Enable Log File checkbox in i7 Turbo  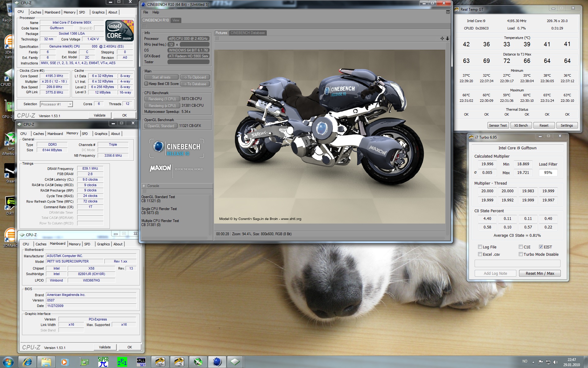(480, 247)
